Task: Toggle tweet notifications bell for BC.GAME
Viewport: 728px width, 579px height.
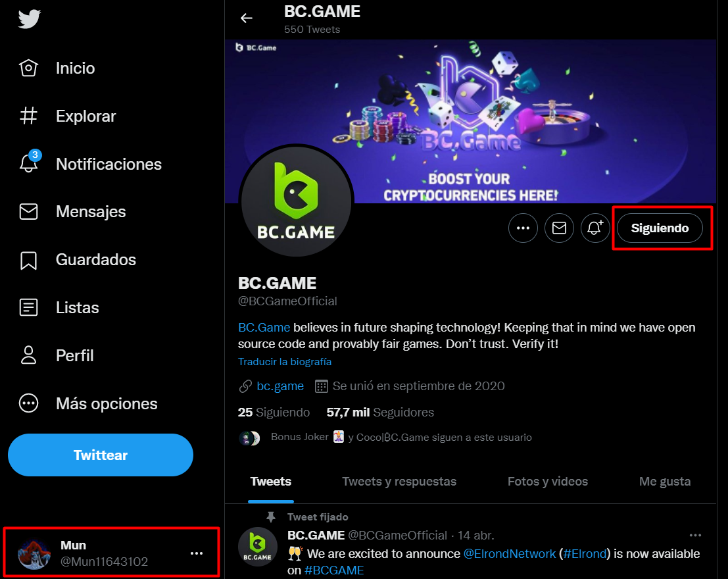Action: (x=595, y=228)
